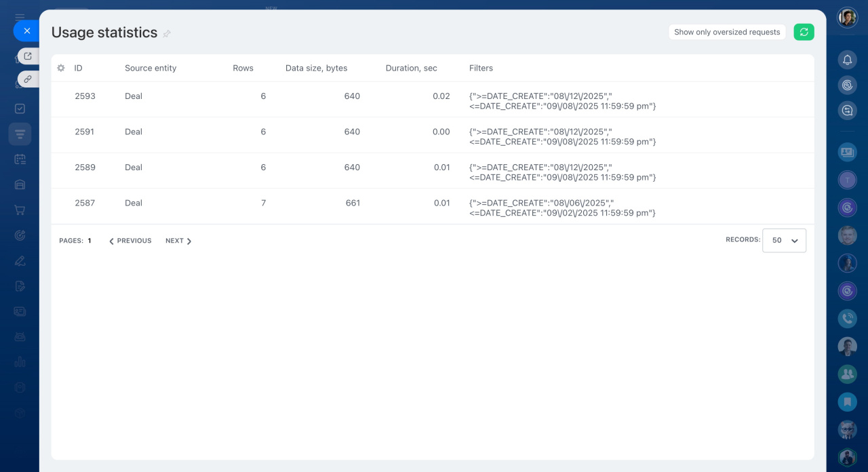The image size is (868, 472).
Task: Click the Source entity column header
Action: click(151, 68)
